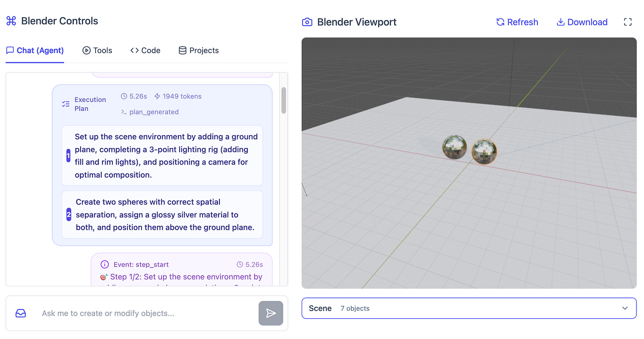Click the 'plan_generated' label

pos(154,112)
